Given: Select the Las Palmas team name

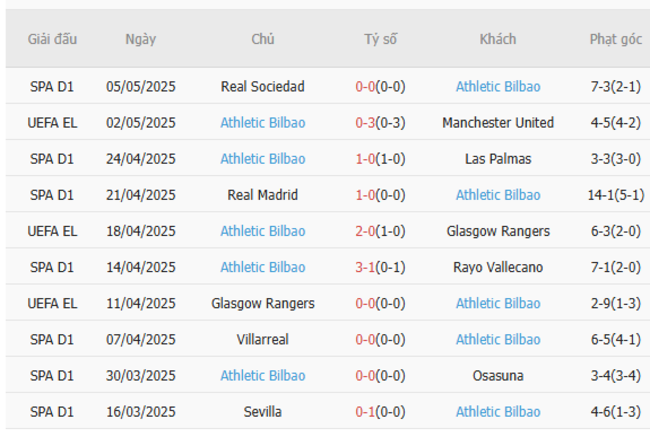Looking at the screenshot, I should pos(498,159).
